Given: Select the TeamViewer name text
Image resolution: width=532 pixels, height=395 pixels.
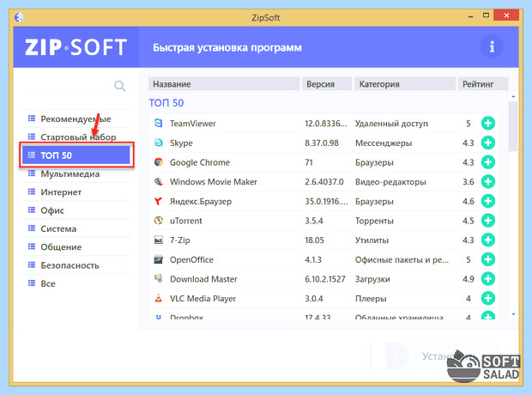Looking at the screenshot, I should 193,124.
